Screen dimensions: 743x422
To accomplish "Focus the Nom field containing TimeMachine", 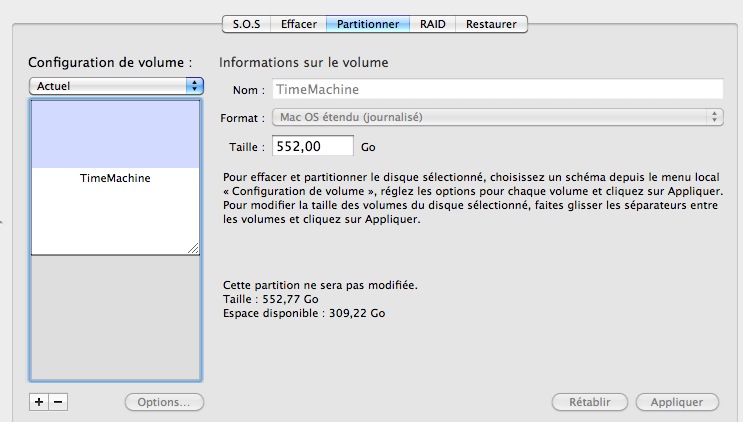I will 498,89.
